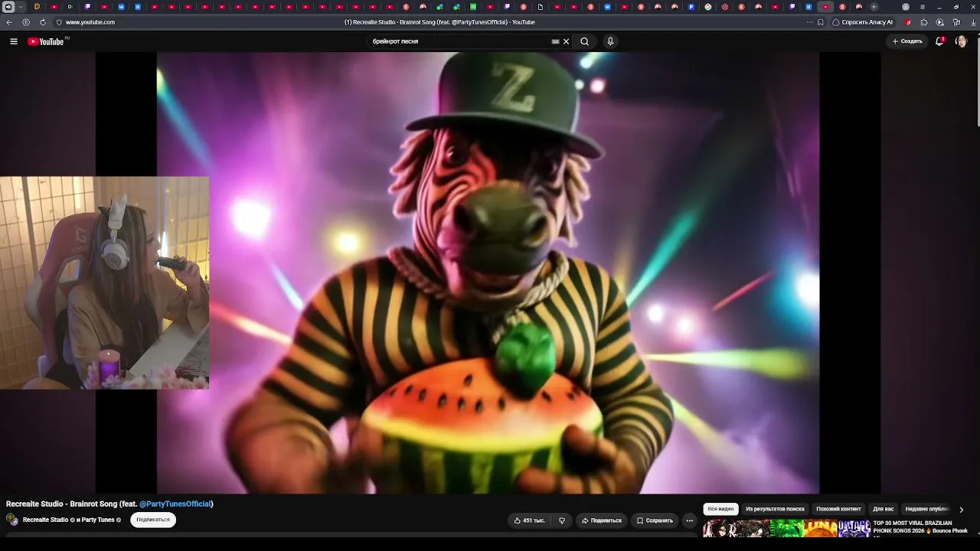The width and height of the screenshot is (980, 551).
Task: Open the browser's three-line main menu
Action: tap(923, 7)
